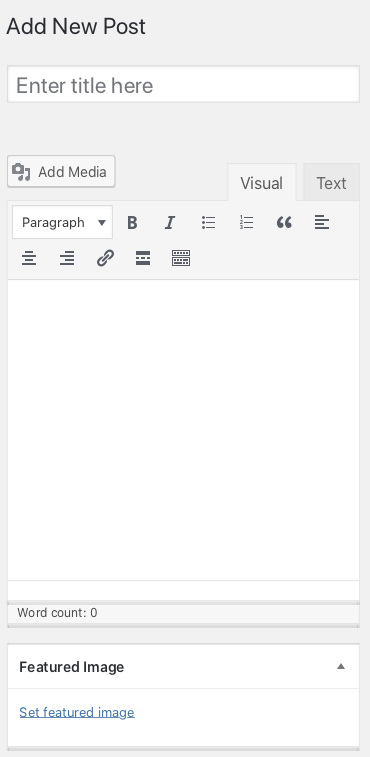Insert a bulleted list
This screenshot has height=757, width=370.
[x=208, y=223]
